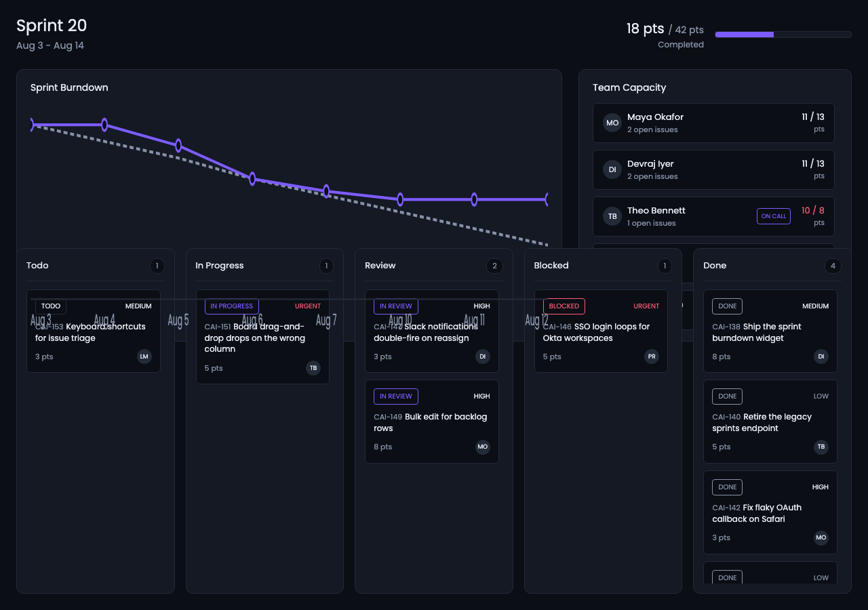
Task: Select the Aug 10 point on the burndown line
Action: [400, 199]
